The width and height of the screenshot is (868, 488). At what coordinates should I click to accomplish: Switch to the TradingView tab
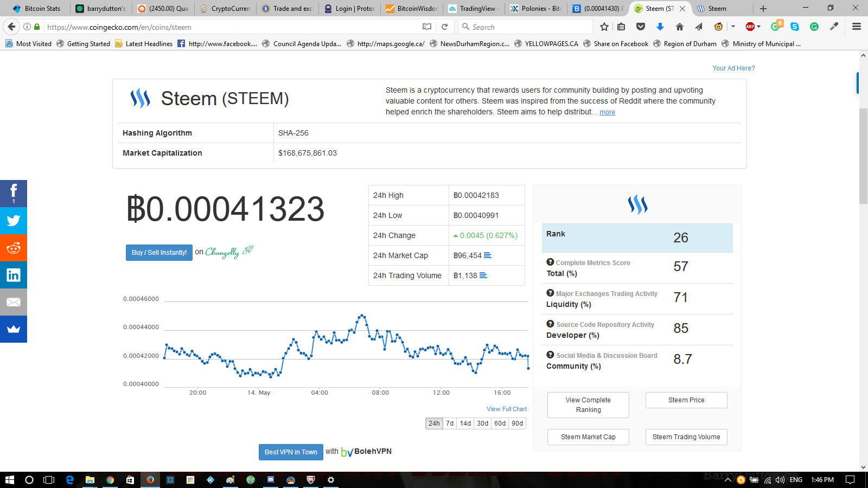(474, 8)
